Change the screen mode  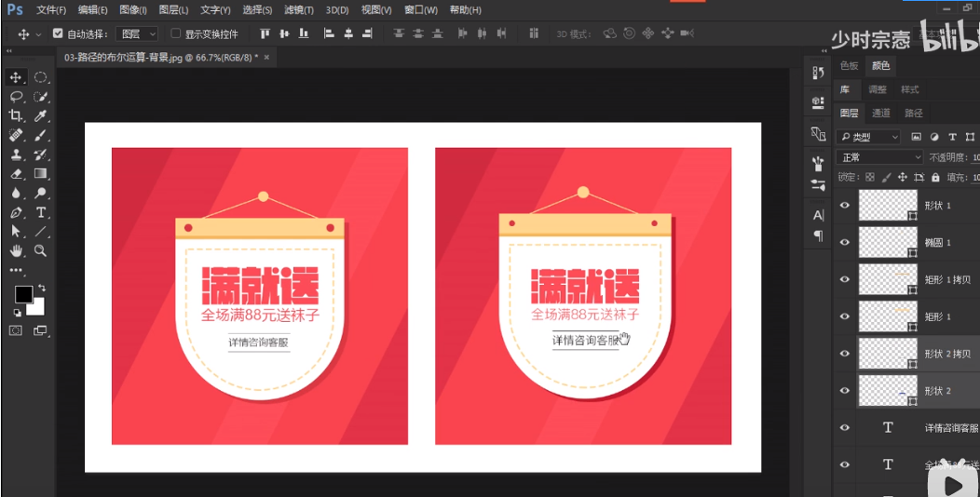pyautogui.click(x=40, y=330)
